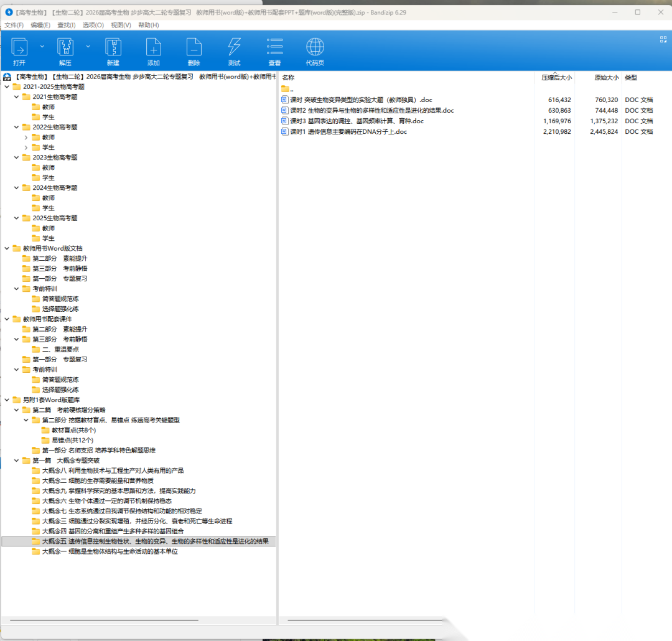Viewport: 672px width, 641px height.
Task: Collapse the 另附1套Word版题库 folder node
Action: coord(7,400)
